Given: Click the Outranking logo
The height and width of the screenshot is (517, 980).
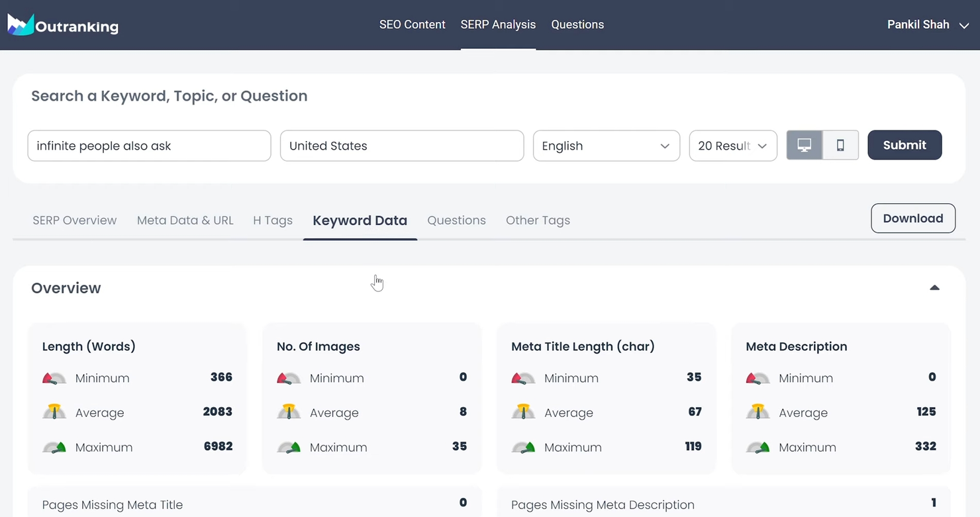Looking at the screenshot, I should point(63,24).
